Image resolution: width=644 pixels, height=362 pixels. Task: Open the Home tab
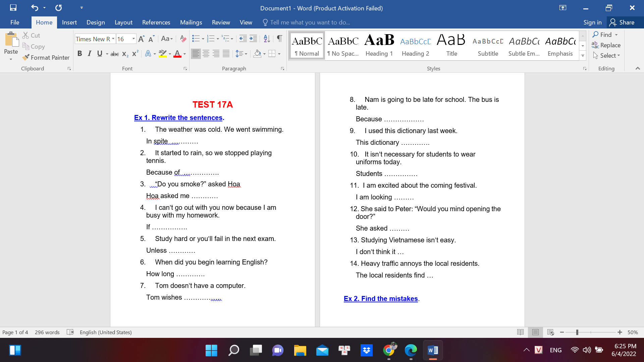click(44, 22)
